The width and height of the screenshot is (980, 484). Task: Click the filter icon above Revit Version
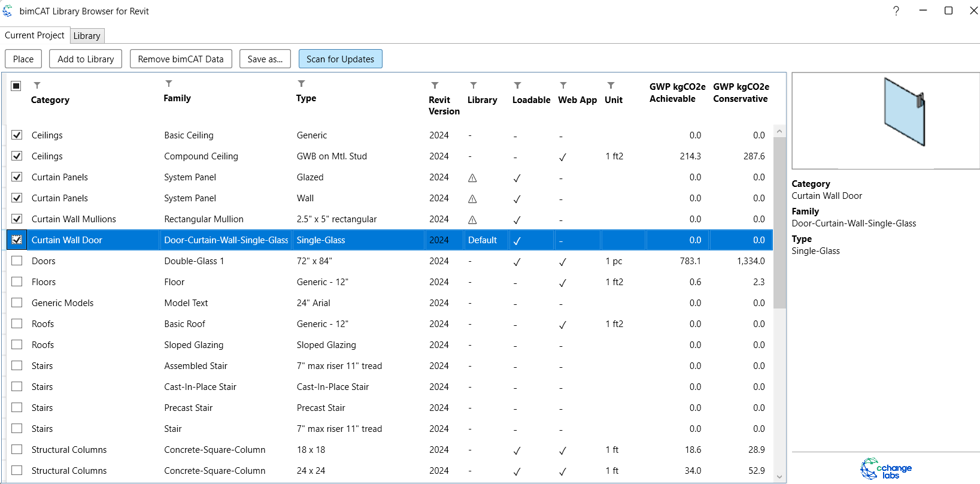435,86
